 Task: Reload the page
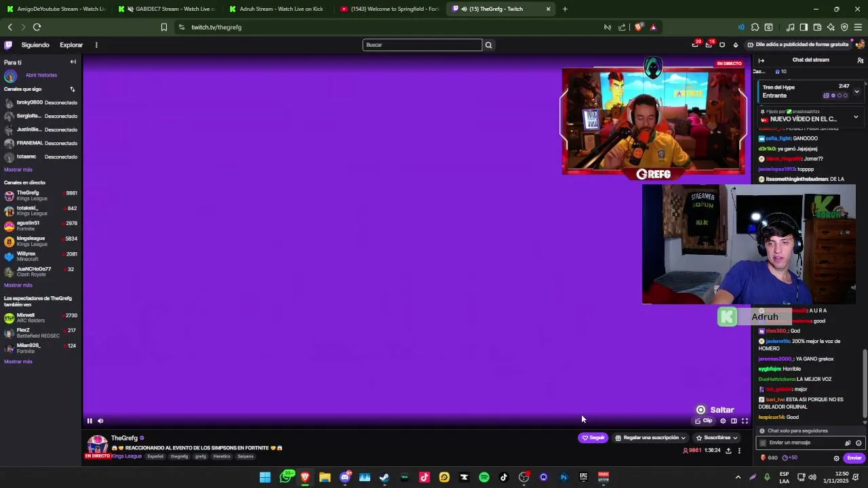coord(37,27)
